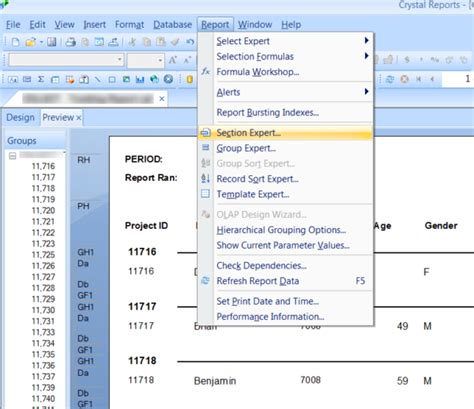Click the Insert Chart icon

140,79
